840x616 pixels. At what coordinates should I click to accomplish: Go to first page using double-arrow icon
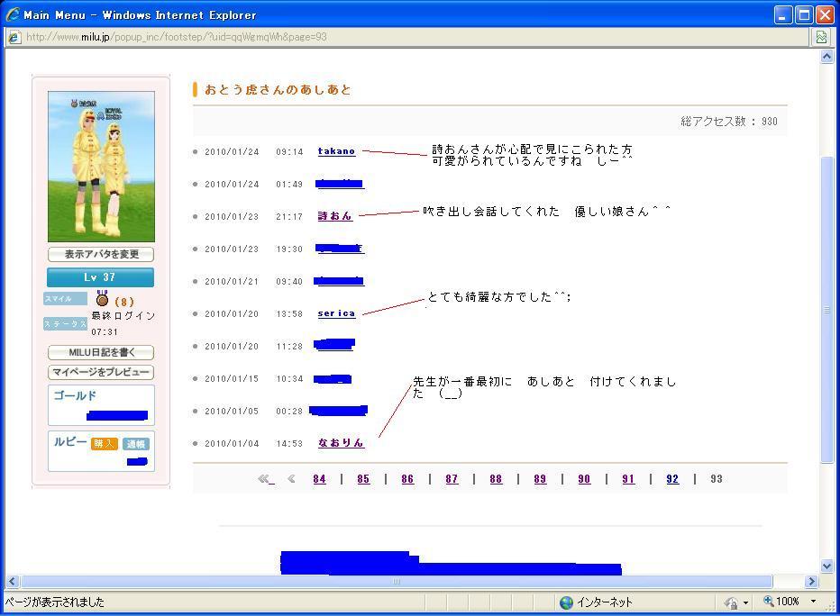click(x=265, y=479)
